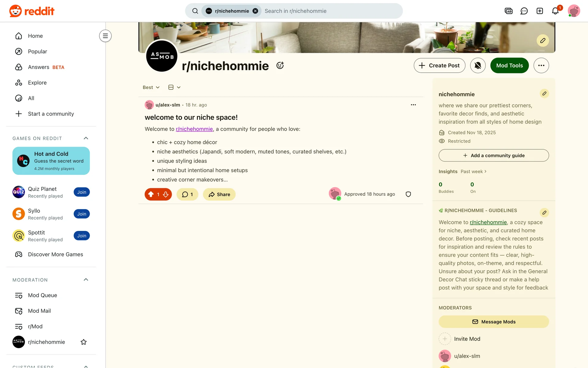Remove the r/nichehommie search filter chip
The height and width of the screenshot is (368, 588).
(255, 11)
